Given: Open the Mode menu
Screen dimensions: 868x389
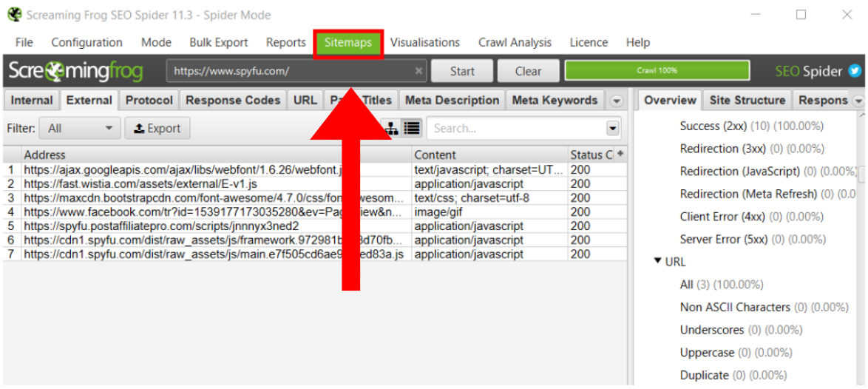Looking at the screenshot, I should click(156, 43).
